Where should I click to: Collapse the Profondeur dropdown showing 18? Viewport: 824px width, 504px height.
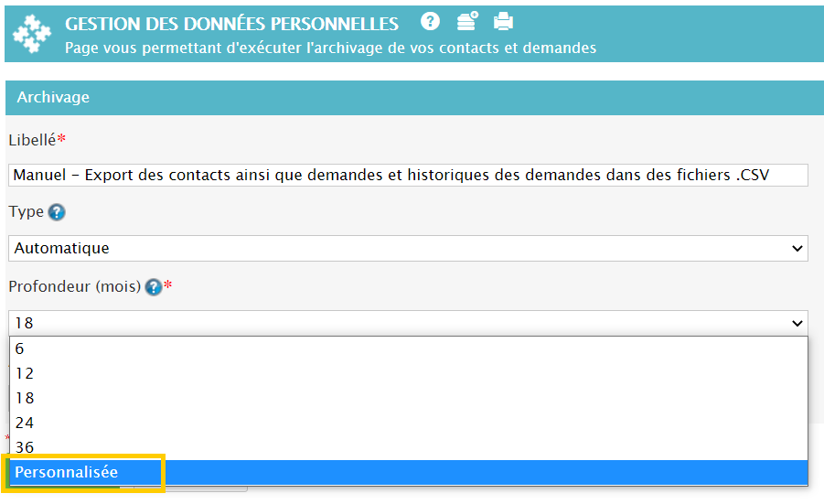pyautogui.click(x=408, y=323)
